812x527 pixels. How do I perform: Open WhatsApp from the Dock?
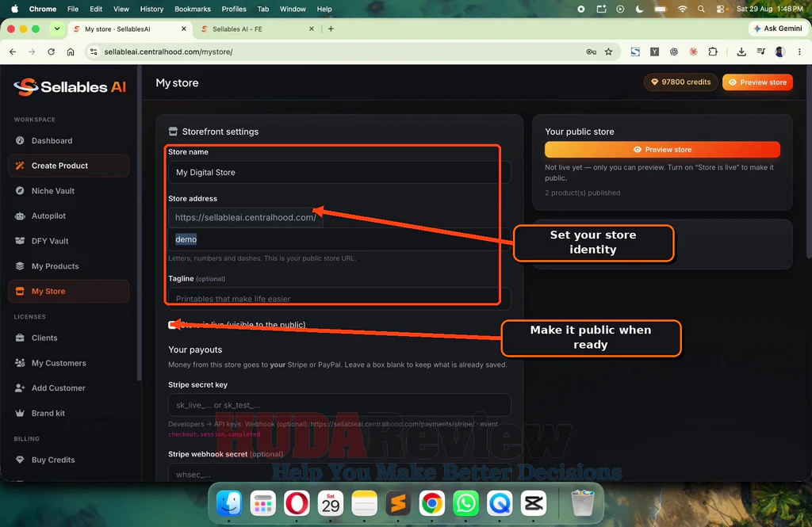click(465, 503)
